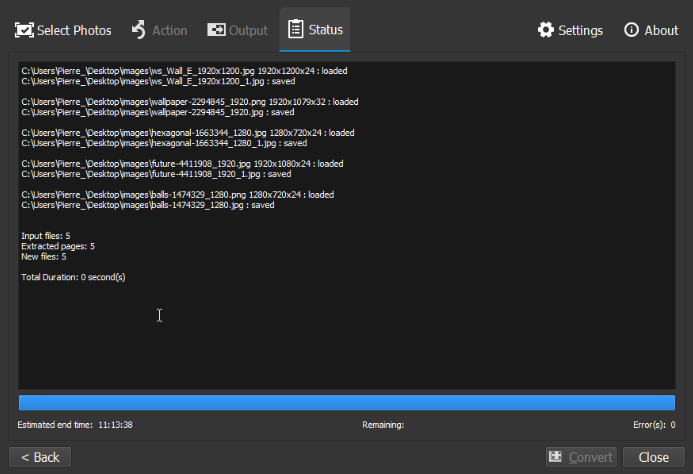Open the About text label
693x474 pixels.
661,30
